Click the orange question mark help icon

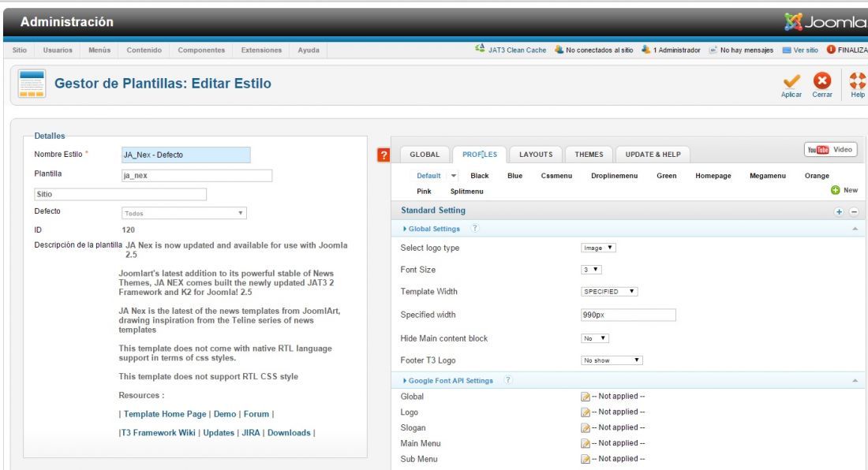click(383, 155)
